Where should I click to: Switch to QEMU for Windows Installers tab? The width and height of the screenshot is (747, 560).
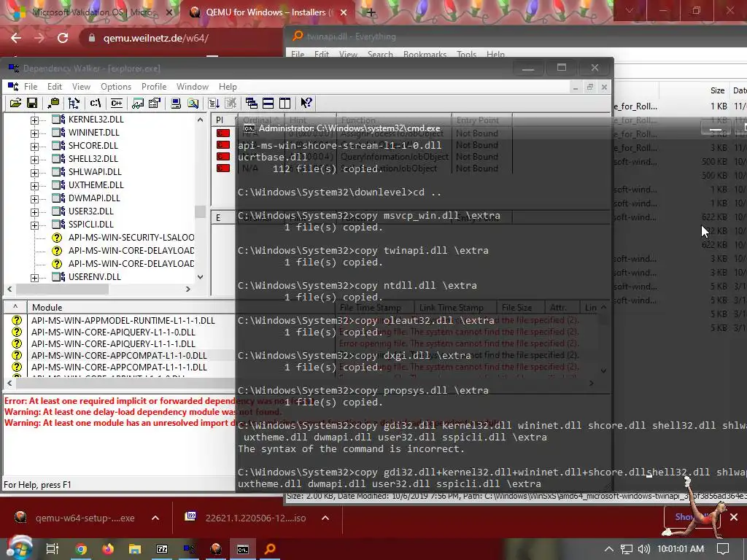[267, 12]
